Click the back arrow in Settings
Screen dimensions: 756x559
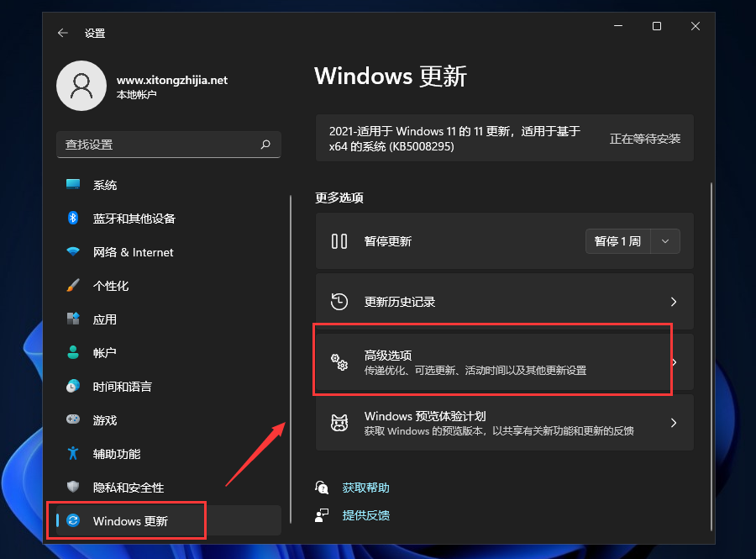[x=64, y=33]
